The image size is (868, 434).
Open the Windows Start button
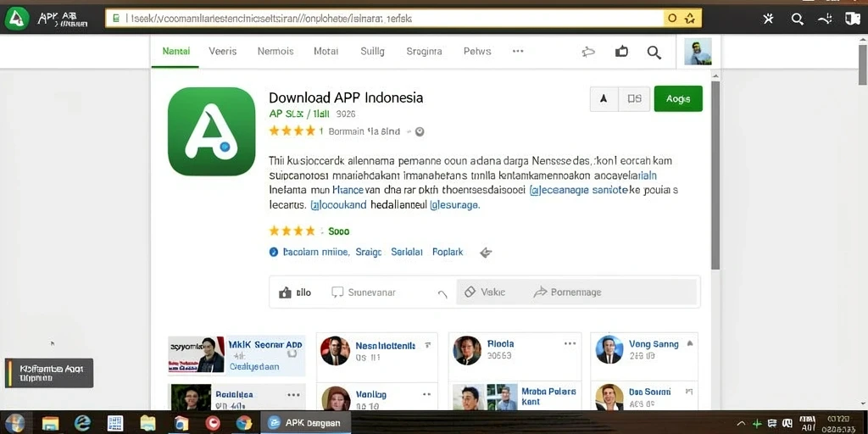(x=15, y=423)
